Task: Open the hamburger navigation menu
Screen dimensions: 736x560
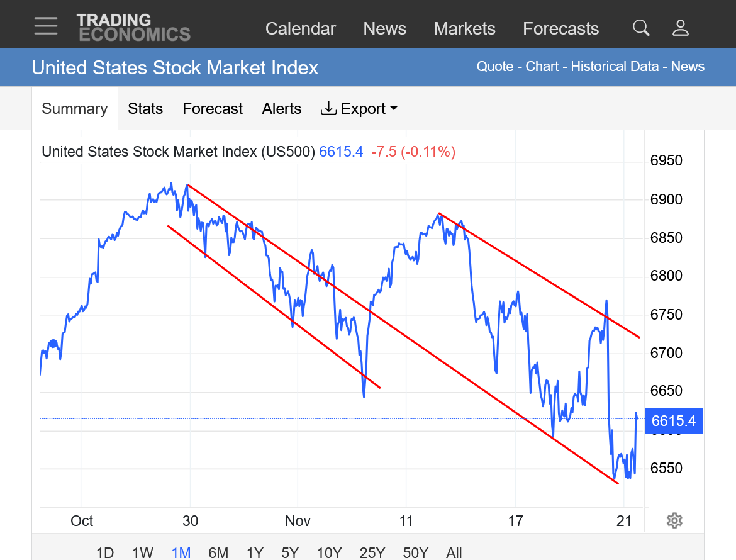Action: [46, 26]
